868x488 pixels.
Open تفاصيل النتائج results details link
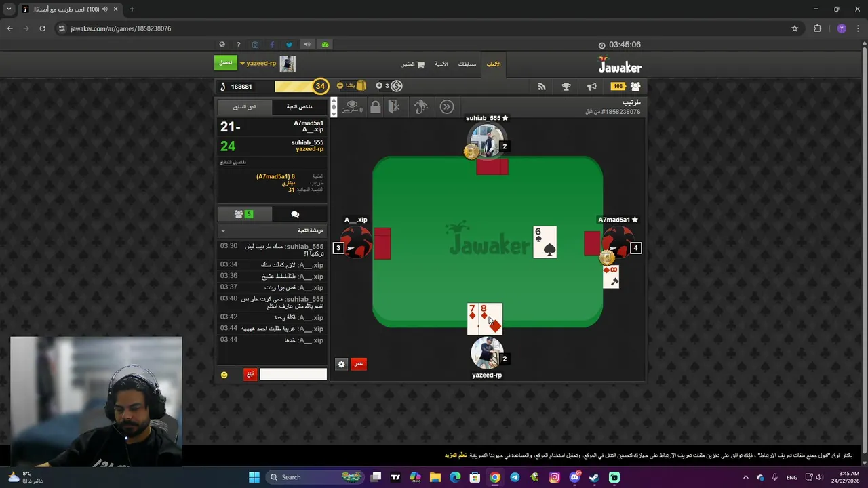[x=233, y=163]
